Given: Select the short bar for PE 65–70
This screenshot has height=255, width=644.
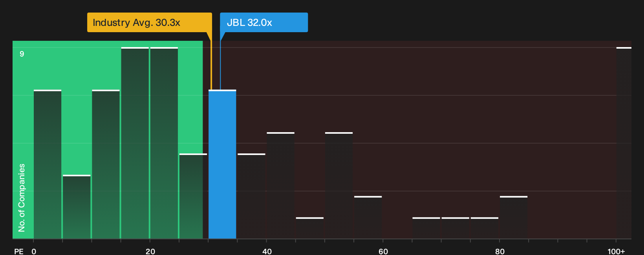Looking at the screenshot, I should coord(426,228).
